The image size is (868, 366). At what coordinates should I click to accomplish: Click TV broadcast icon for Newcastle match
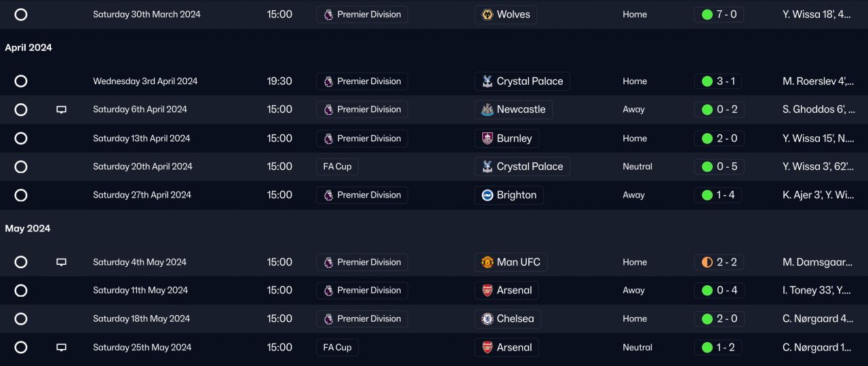61,109
